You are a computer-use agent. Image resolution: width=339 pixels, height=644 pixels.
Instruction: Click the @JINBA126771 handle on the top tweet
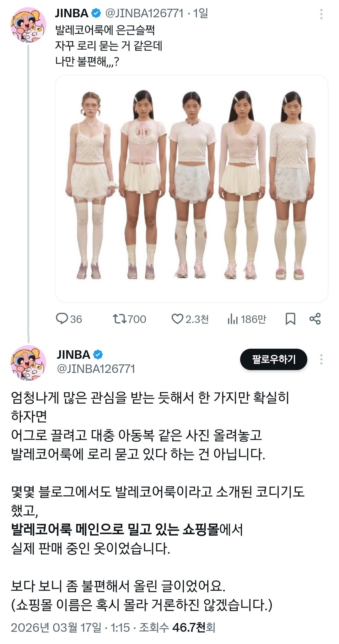[144, 13]
